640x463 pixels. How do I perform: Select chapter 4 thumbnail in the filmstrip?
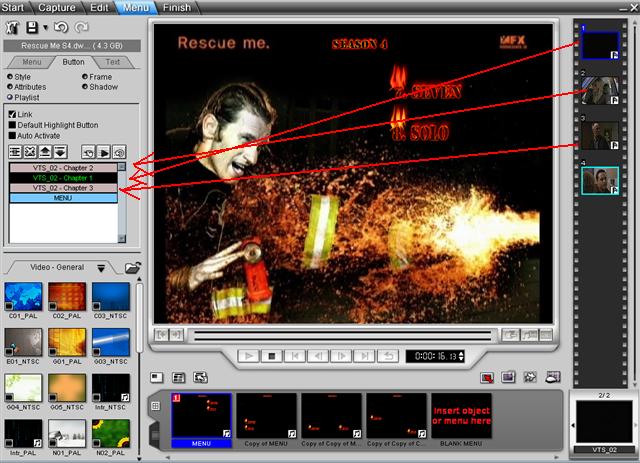(600, 180)
